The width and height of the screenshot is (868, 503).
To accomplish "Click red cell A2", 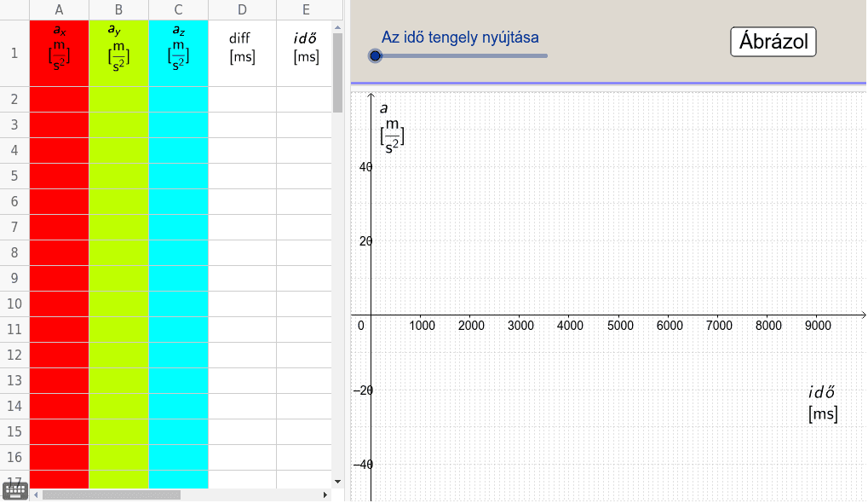I will [59, 99].
